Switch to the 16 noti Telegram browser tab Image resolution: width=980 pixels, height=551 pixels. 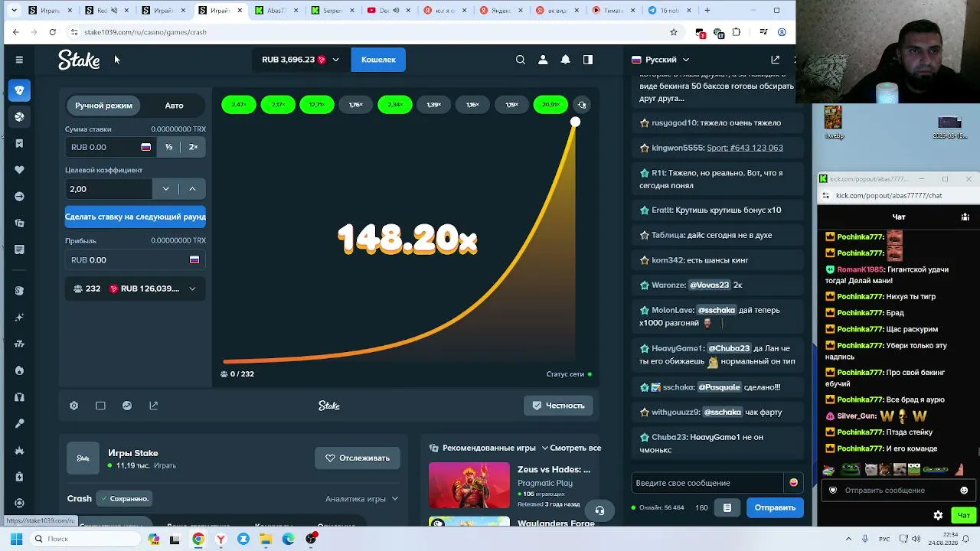(x=670, y=11)
